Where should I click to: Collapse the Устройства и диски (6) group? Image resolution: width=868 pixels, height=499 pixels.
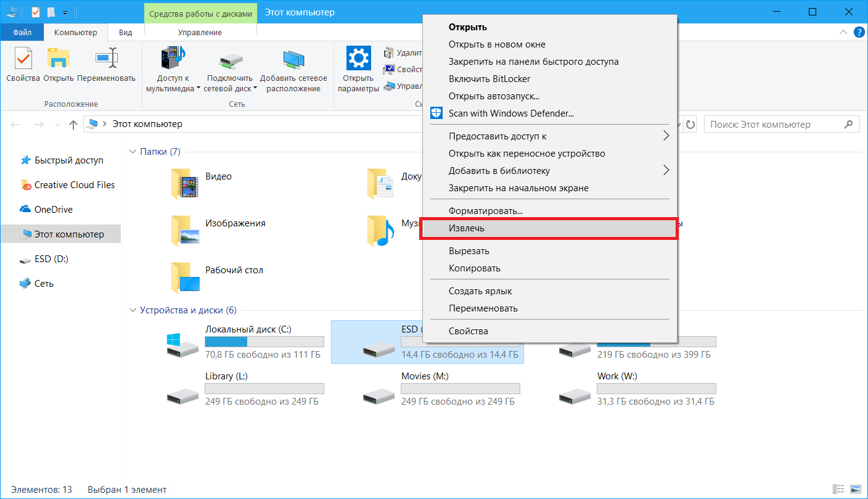click(133, 310)
